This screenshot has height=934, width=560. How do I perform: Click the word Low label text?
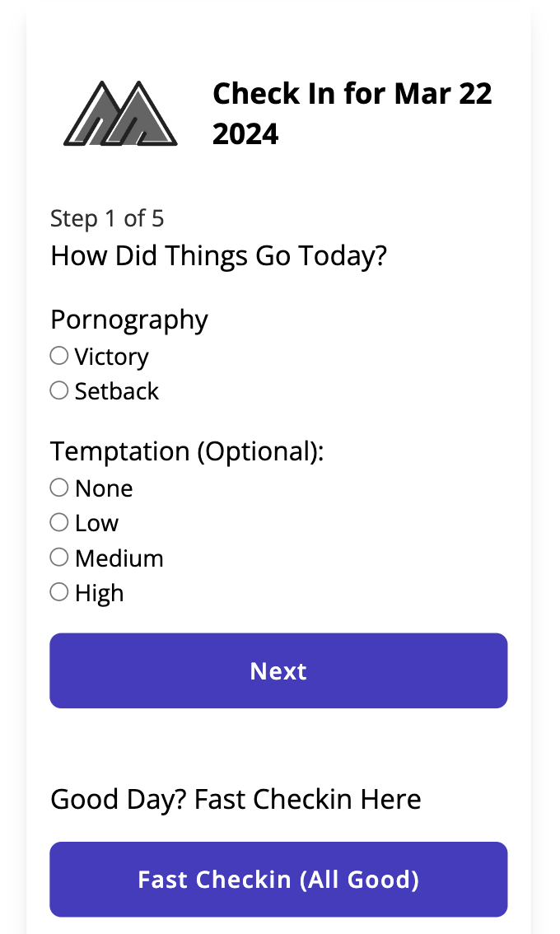[x=96, y=523]
